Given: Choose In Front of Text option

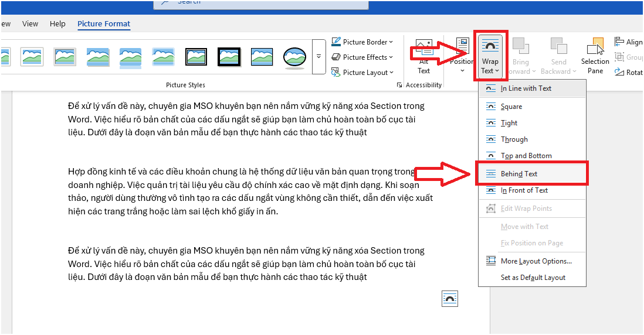Looking at the screenshot, I should (x=533, y=190).
